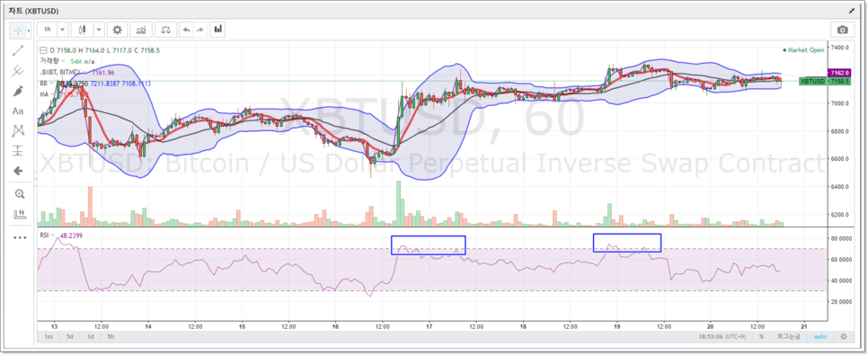The height and width of the screenshot is (355, 868).
Task: Select the 1m time range button
Action: tap(49, 337)
